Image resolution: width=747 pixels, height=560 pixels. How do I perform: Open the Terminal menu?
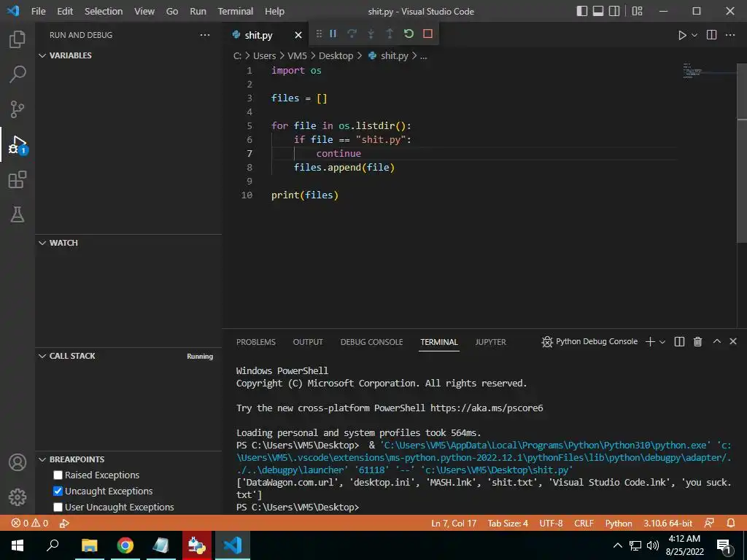236,11
